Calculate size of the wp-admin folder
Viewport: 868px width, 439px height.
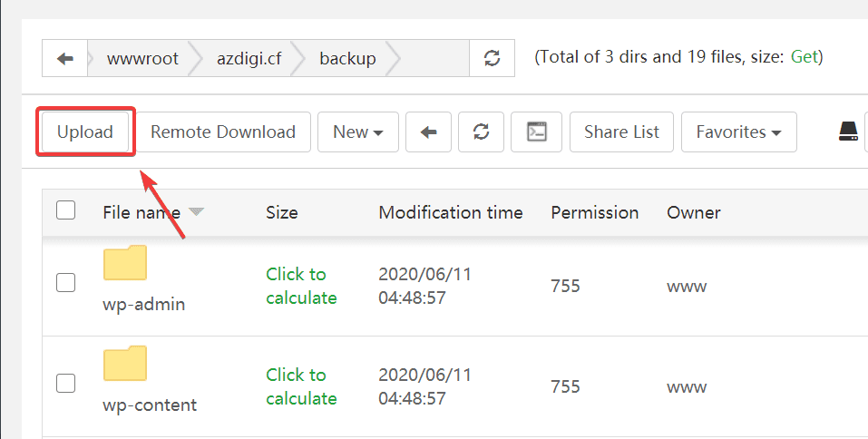click(301, 286)
